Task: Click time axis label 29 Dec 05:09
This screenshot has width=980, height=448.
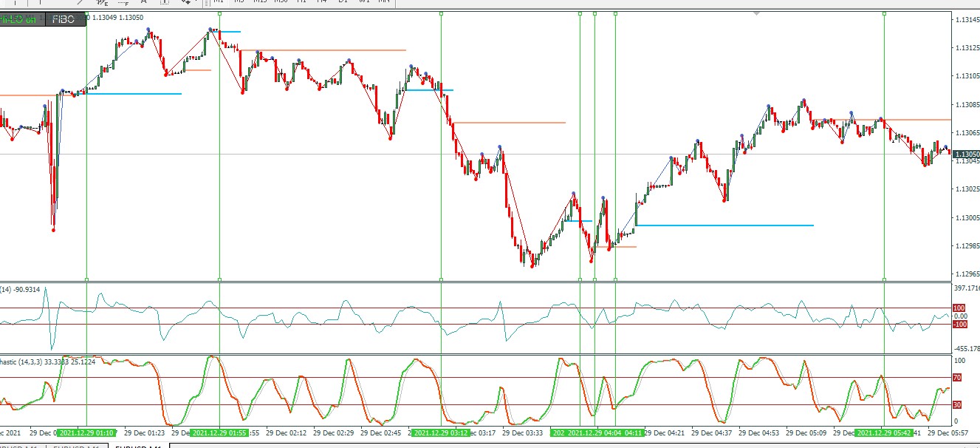Action: point(807,432)
